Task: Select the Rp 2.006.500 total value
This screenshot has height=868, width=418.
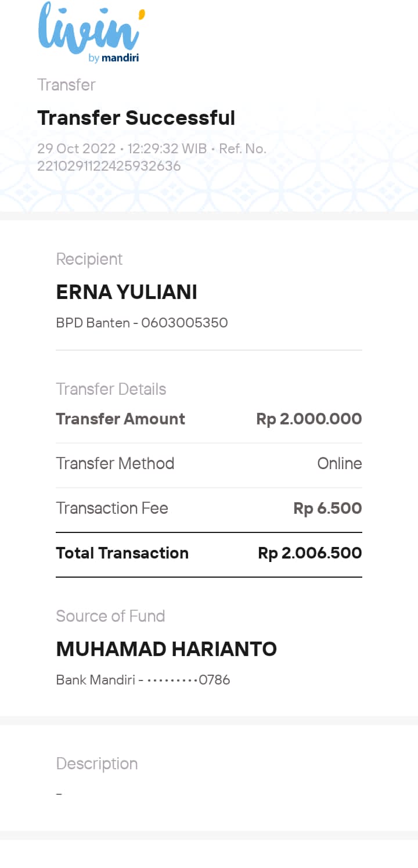Action: point(309,553)
